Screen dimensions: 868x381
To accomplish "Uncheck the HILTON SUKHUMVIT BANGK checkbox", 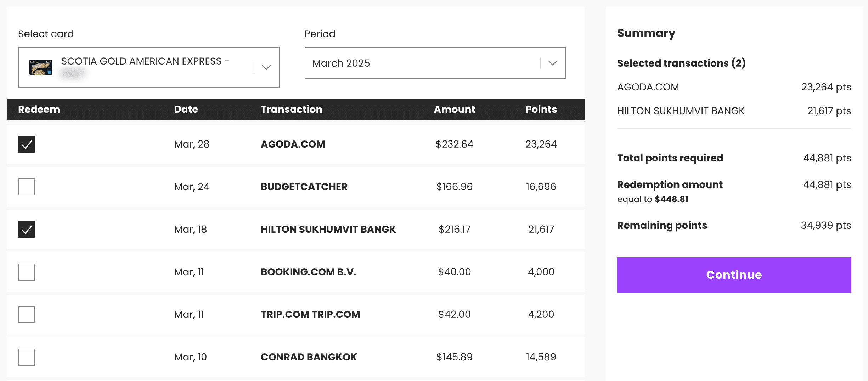I will pos(27,230).
